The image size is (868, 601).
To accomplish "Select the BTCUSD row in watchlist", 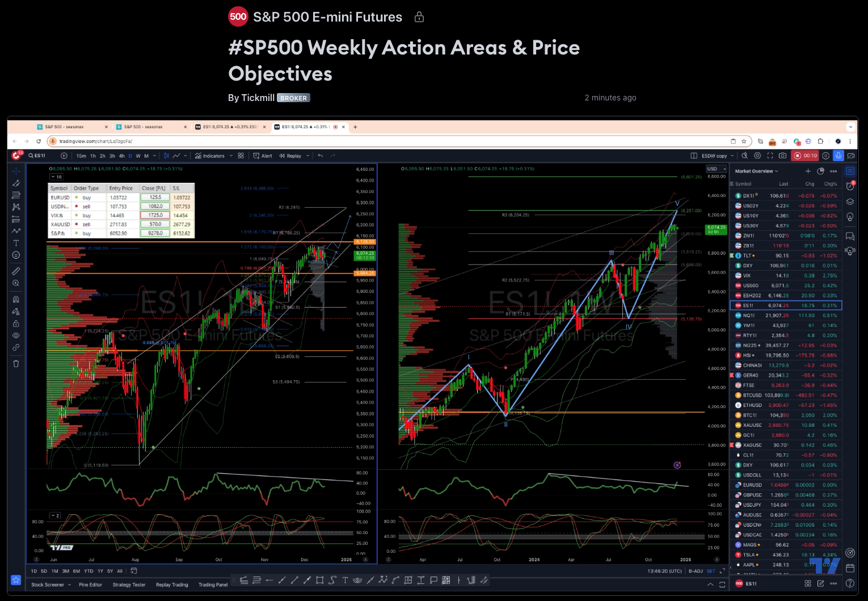I will point(786,395).
